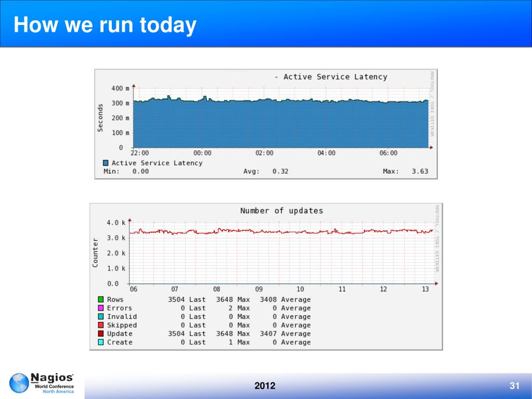This screenshot has width=532, height=399.
Task: Click the 'Invalid' legend label
Action: coord(122,317)
